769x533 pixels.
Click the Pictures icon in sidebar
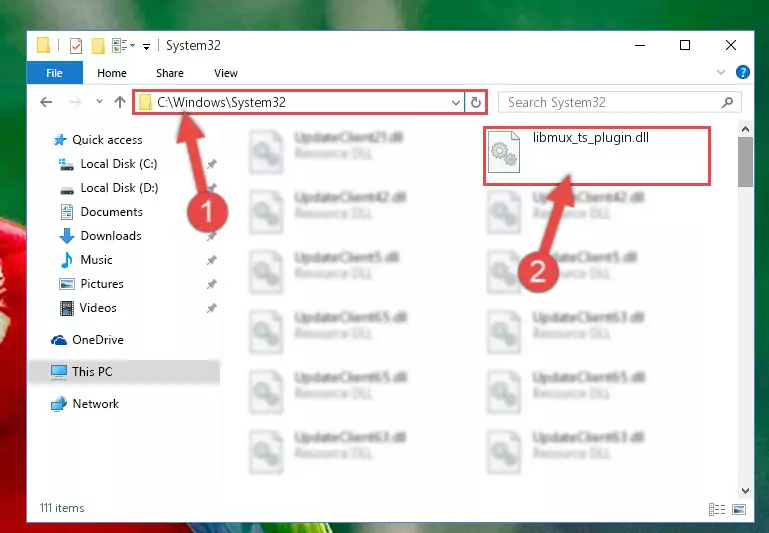pos(67,284)
